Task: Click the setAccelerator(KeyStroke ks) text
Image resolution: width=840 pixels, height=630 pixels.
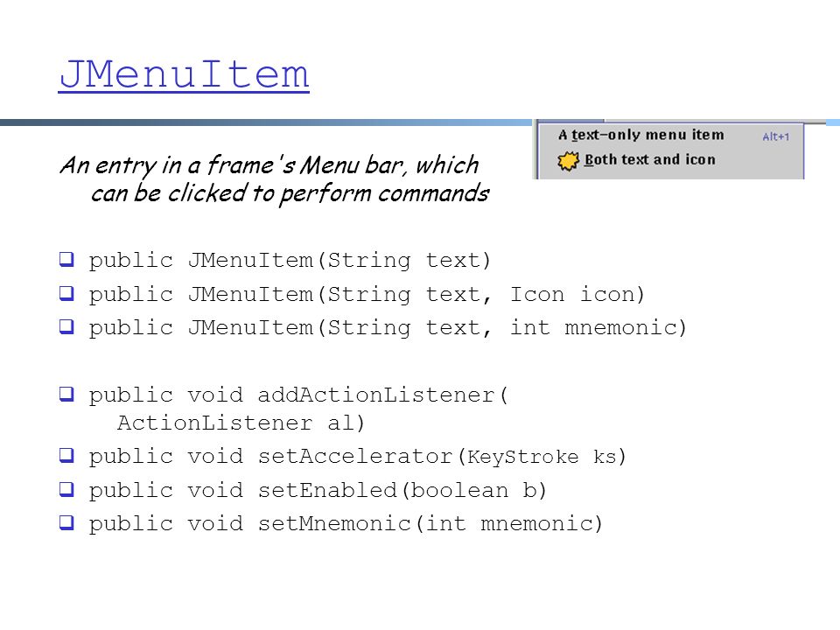Action: click(x=442, y=457)
